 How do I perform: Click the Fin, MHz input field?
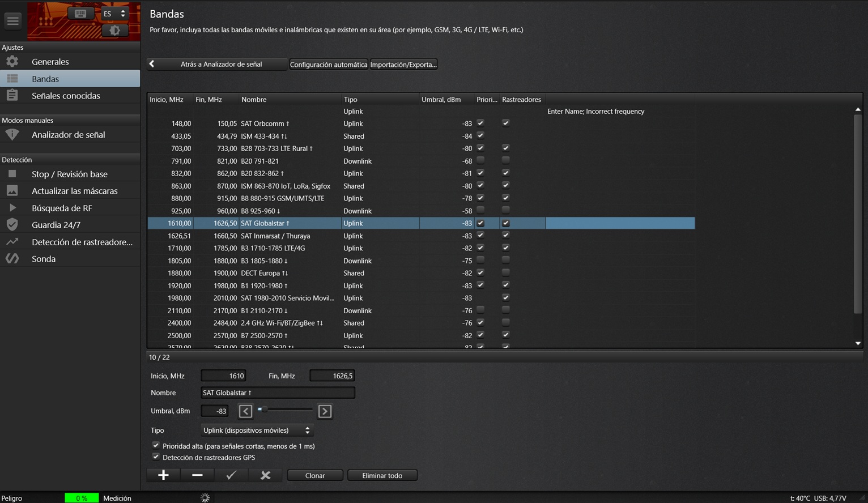pos(332,376)
